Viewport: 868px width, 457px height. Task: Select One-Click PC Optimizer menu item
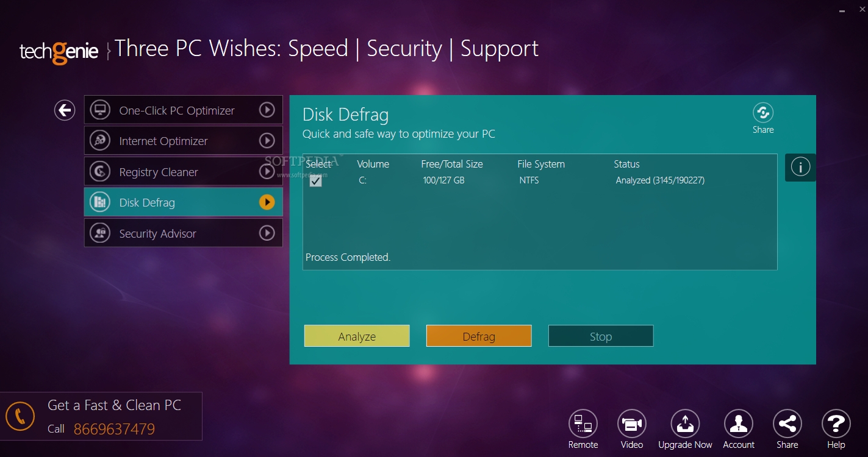pos(183,110)
